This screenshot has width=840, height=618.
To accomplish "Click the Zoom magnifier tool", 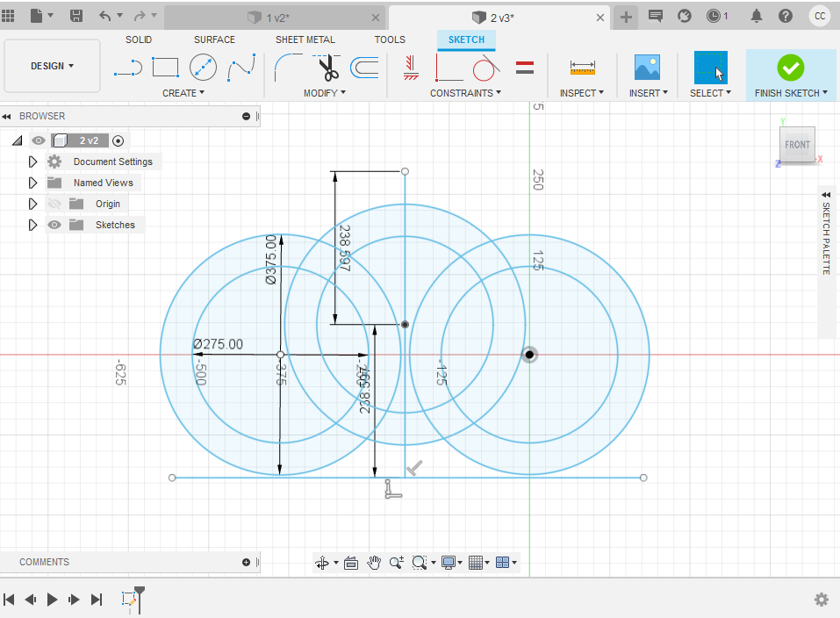I will pos(397,562).
